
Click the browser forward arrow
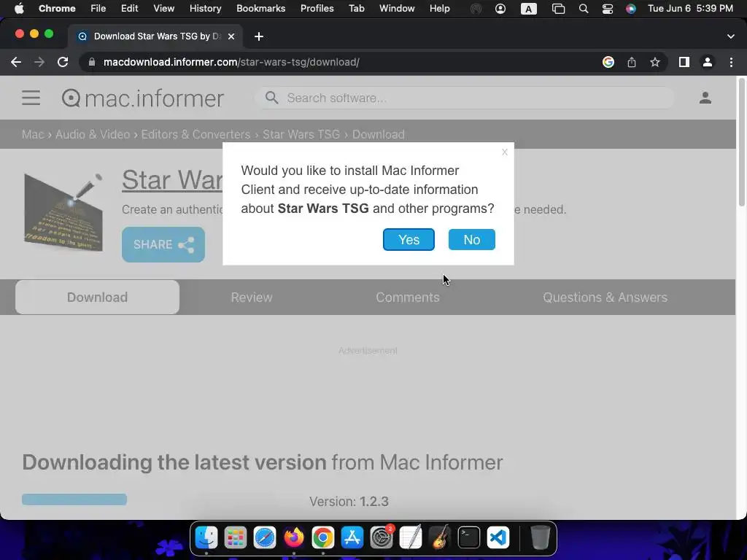(39, 62)
